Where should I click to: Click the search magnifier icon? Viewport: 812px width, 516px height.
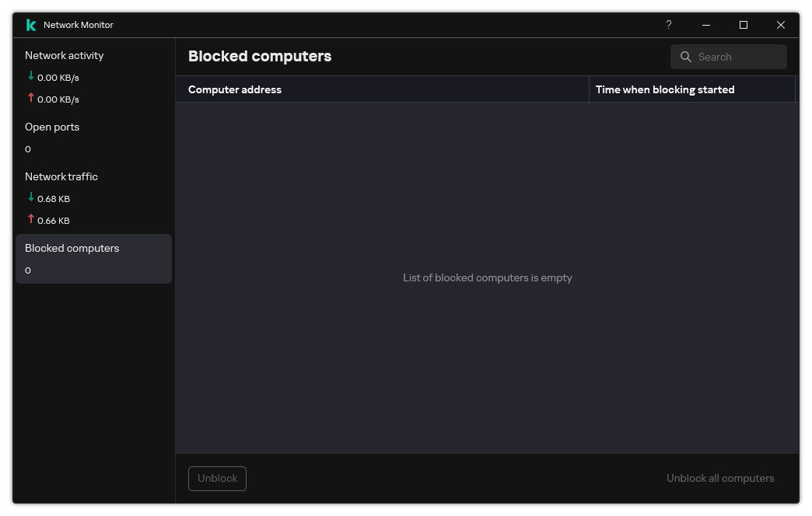coord(685,56)
